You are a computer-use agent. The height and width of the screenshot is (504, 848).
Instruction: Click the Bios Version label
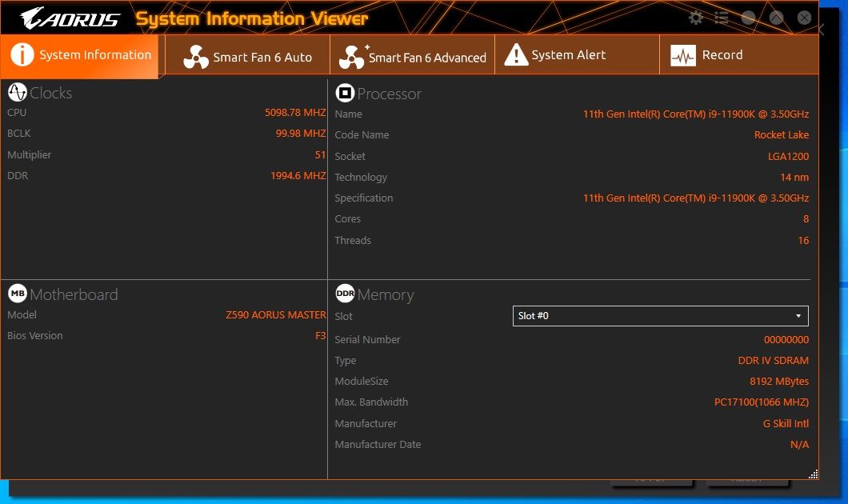point(35,336)
